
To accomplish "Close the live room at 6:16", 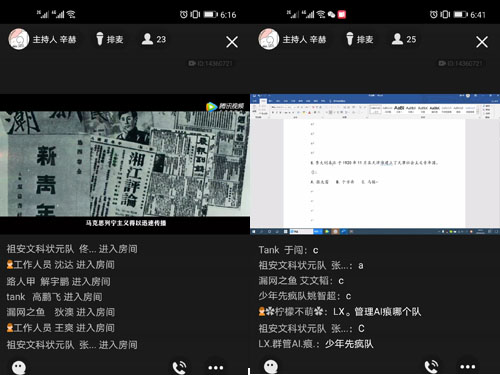I will (x=232, y=42).
